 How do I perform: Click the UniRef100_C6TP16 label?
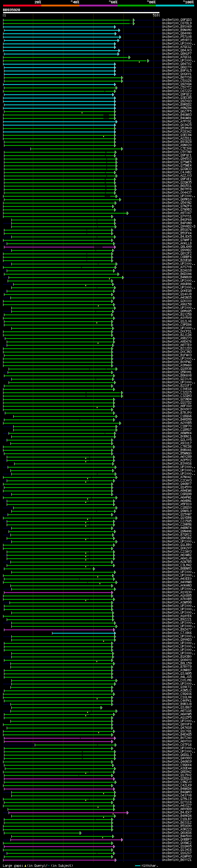point(177,745)
